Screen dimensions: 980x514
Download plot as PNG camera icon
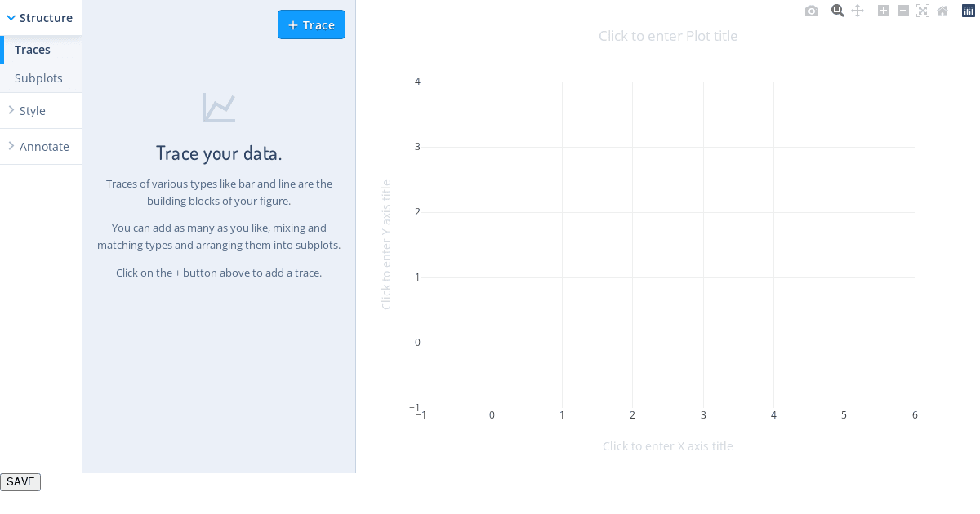point(811,11)
